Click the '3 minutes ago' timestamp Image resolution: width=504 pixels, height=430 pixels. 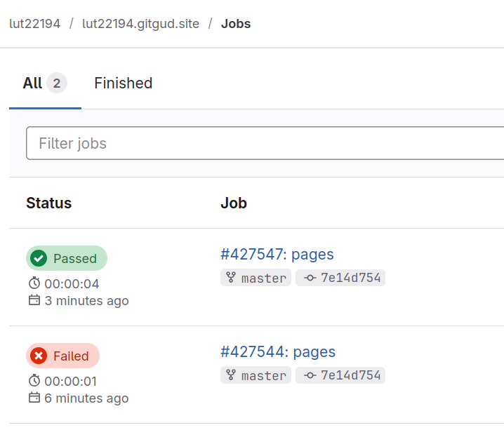(x=86, y=301)
